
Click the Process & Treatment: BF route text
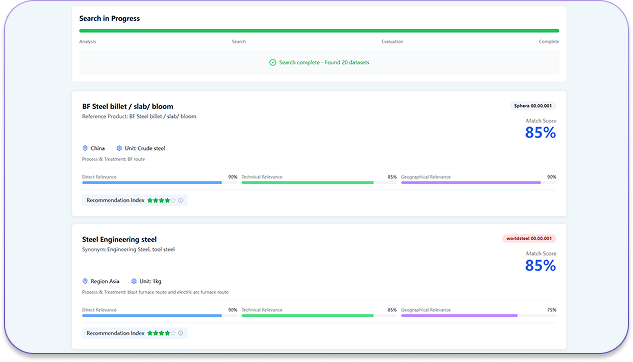click(113, 159)
